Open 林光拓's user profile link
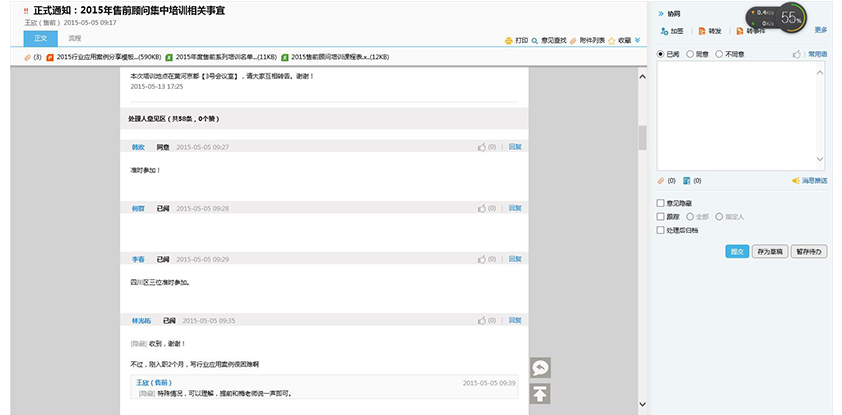Viewport: 842px width, 415px height. (x=141, y=321)
